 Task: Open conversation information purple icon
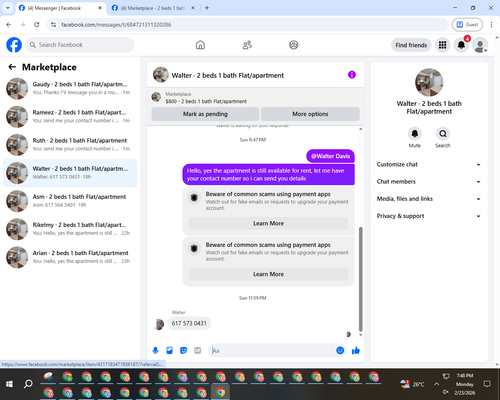[x=352, y=75]
